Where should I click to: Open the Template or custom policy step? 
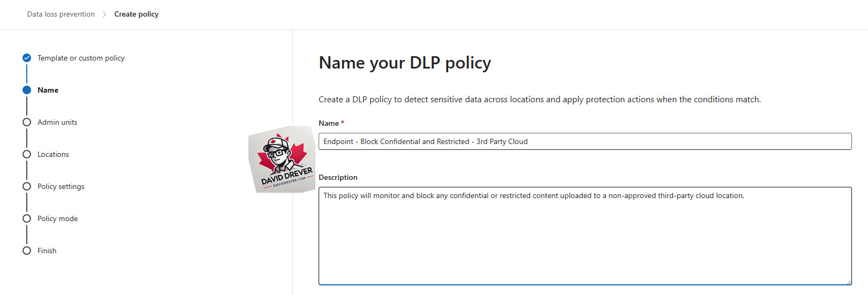pyautogui.click(x=81, y=58)
